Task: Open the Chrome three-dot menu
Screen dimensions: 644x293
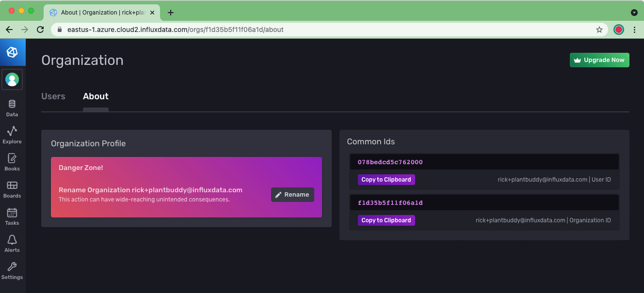Action: pyautogui.click(x=635, y=30)
